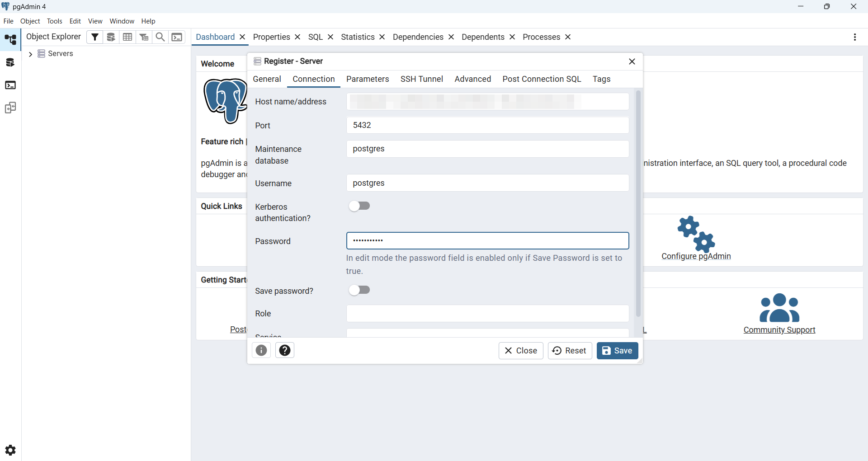The width and height of the screenshot is (868, 461).
Task: Click the Reset button
Action: click(x=570, y=351)
